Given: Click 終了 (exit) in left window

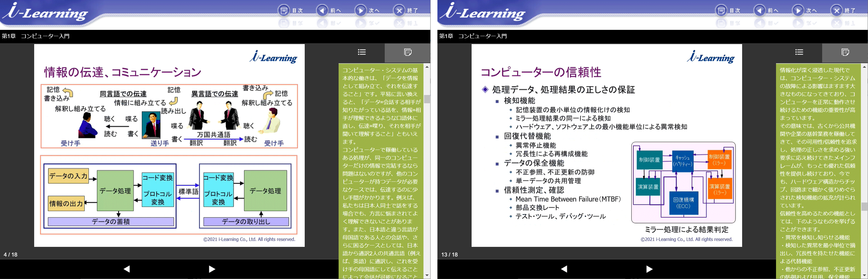Looking at the screenshot, I should coord(406,11).
